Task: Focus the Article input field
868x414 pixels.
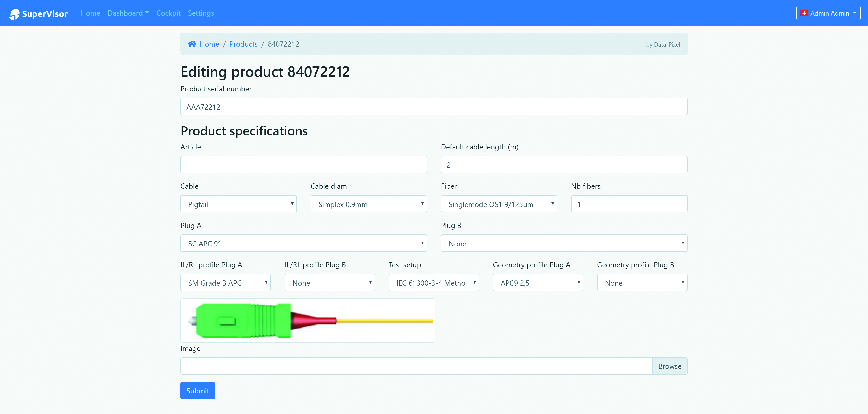Action: (304, 165)
